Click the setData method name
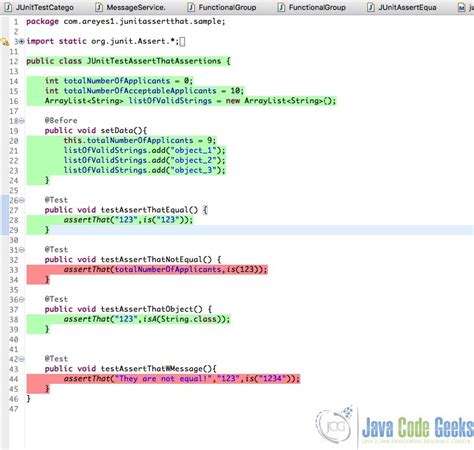Screen dimensions: 474x450 (117, 131)
